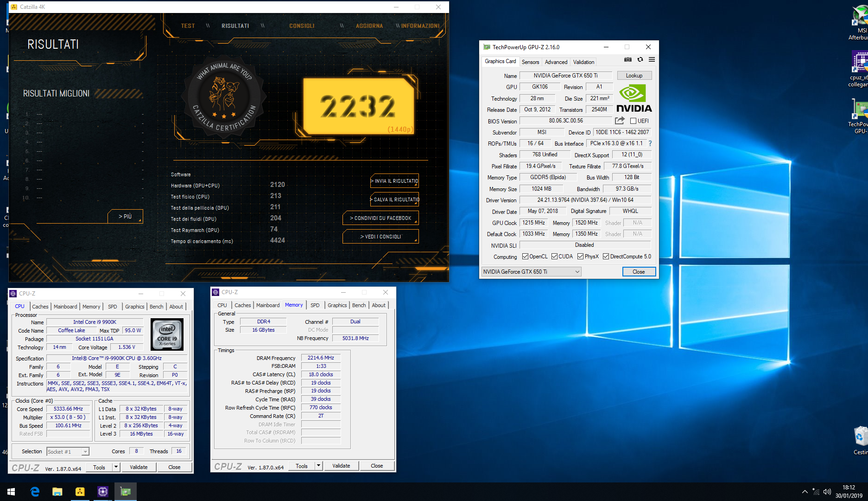Screen dimensions: 868x501
Task: Click the GPU-Z taskbar icon
Action: (x=125, y=492)
